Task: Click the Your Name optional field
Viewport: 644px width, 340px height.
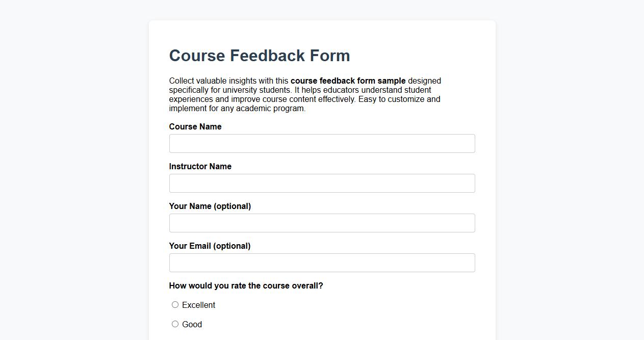Action: tap(322, 223)
